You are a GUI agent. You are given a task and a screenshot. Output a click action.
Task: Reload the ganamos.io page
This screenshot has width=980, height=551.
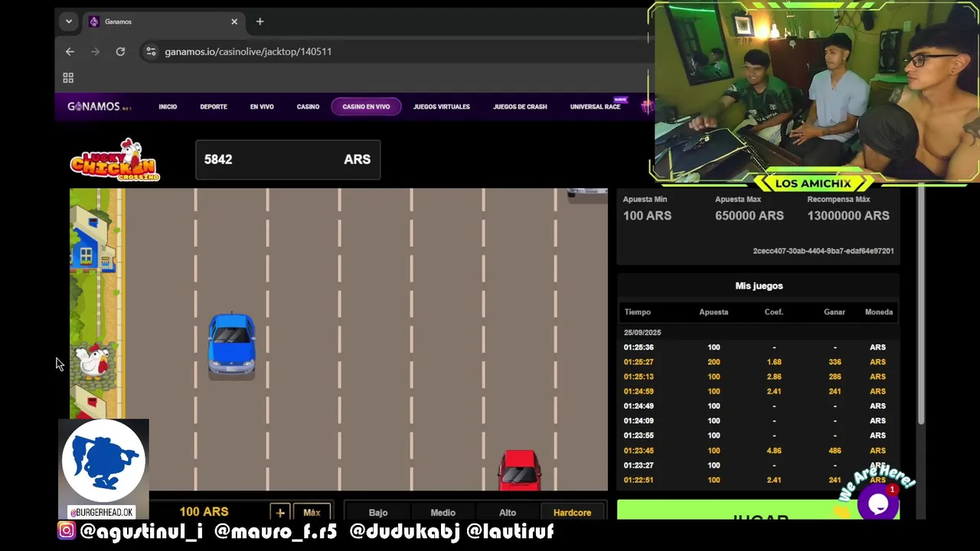click(120, 51)
